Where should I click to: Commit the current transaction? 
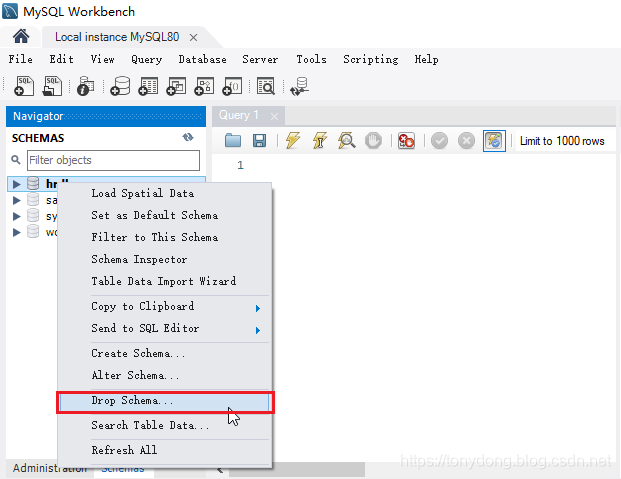439,141
